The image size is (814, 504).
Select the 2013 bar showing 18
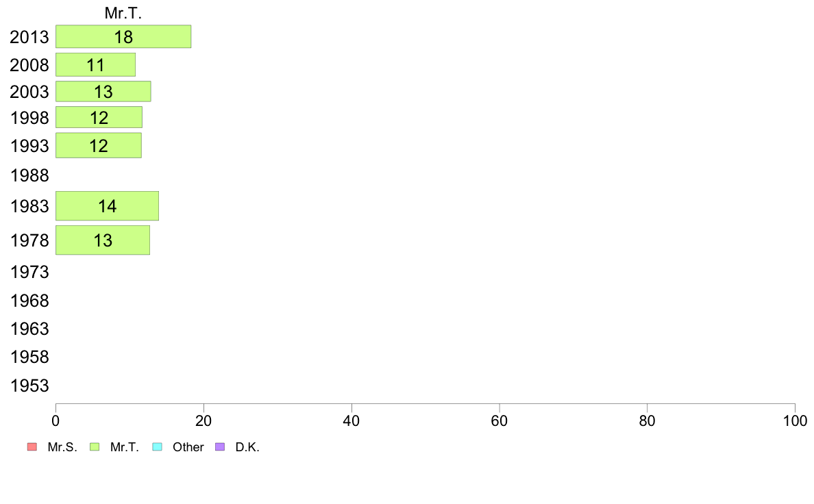click(123, 36)
